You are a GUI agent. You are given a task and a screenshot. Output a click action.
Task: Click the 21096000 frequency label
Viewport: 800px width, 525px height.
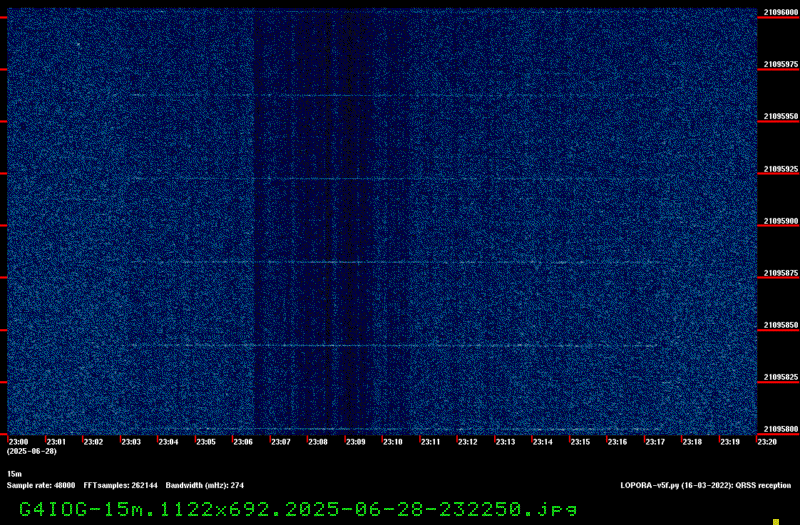(x=781, y=12)
